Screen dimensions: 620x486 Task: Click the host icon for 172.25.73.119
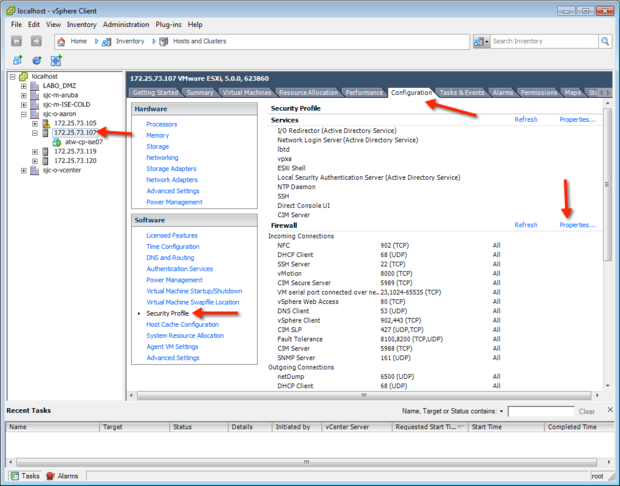click(46, 151)
